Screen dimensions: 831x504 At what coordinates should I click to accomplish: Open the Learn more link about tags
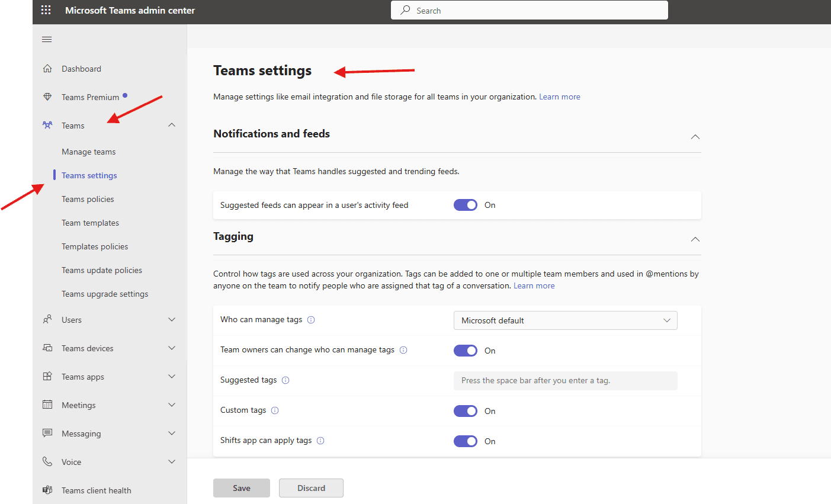tap(534, 285)
